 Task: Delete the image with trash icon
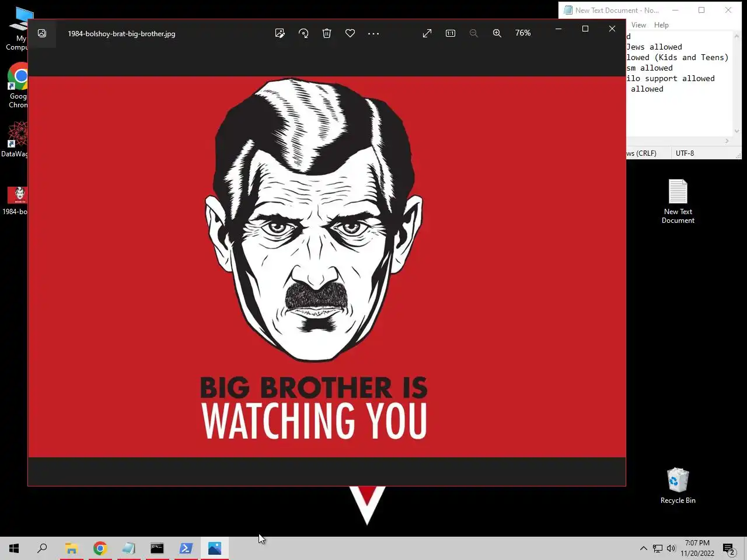click(x=327, y=33)
